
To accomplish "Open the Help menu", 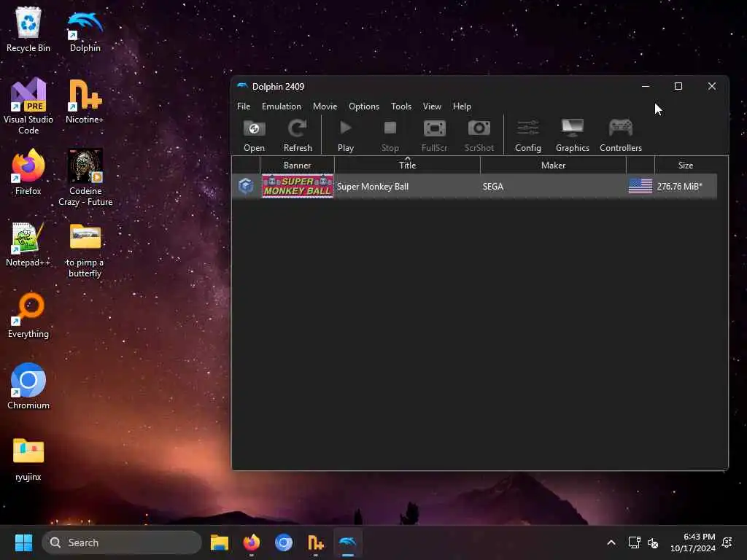I will 462,106.
